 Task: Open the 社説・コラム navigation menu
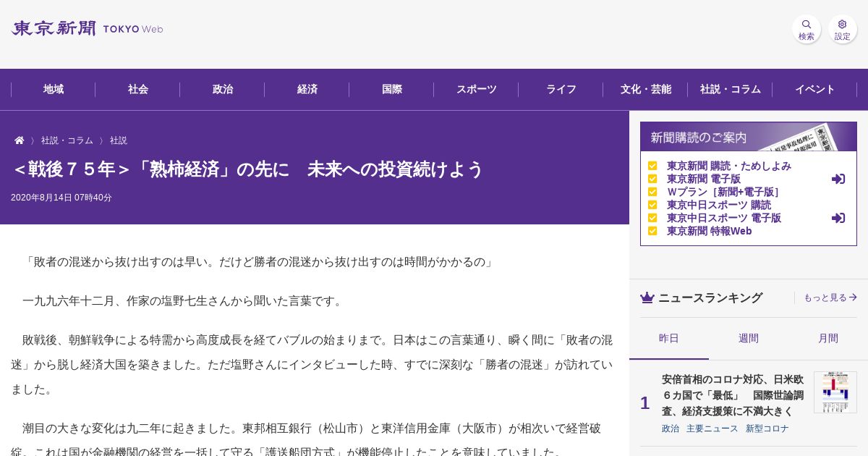[731, 90]
